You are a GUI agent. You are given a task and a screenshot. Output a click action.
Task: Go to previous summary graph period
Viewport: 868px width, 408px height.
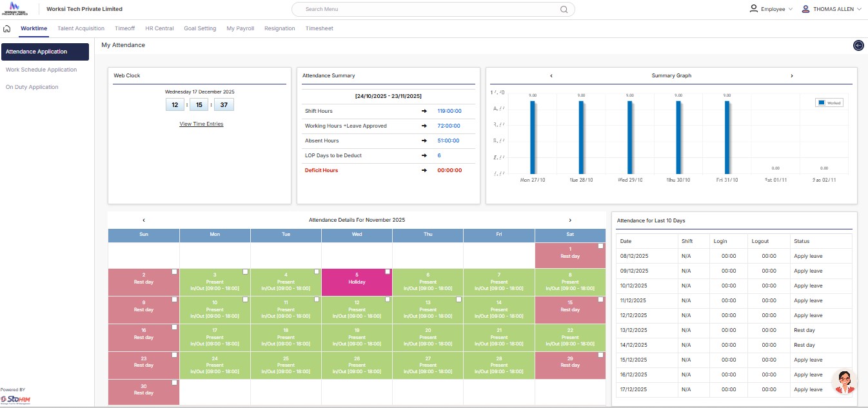click(551, 76)
